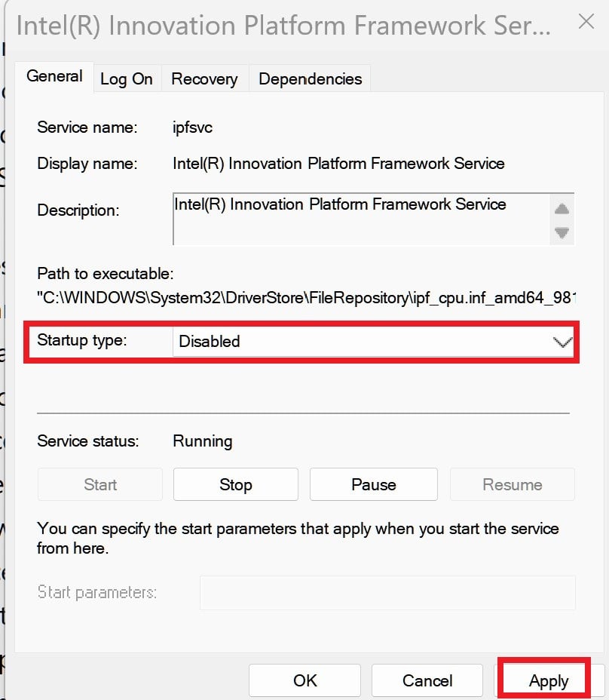The image size is (609, 700).
Task: Focus the Start parameters field
Action: pyautogui.click(x=387, y=593)
